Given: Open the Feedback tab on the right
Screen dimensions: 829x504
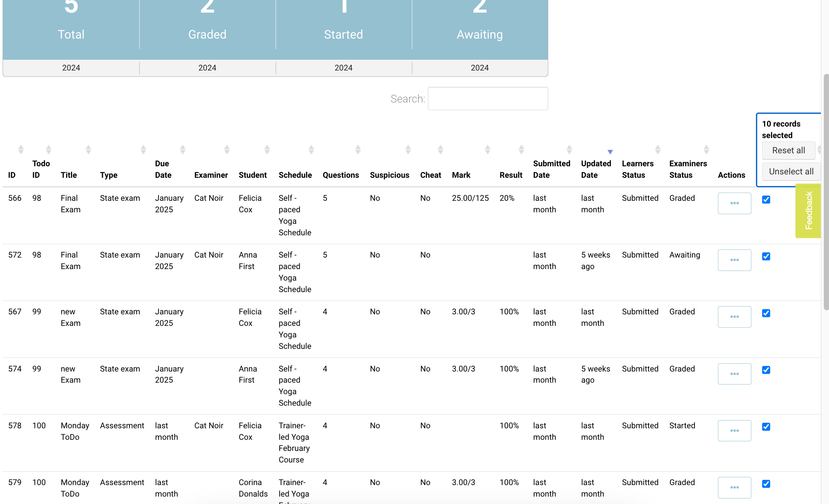Looking at the screenshot, I should tap(808, 211).
